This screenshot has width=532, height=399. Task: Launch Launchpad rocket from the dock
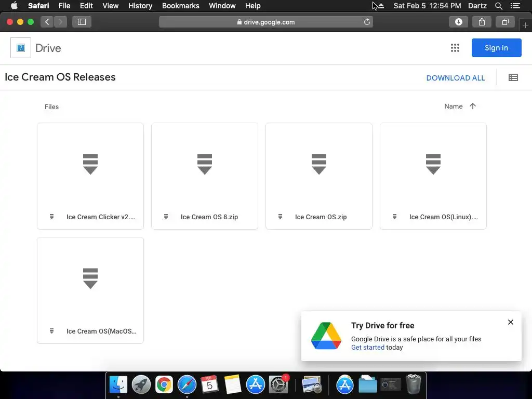coord(141,384)
